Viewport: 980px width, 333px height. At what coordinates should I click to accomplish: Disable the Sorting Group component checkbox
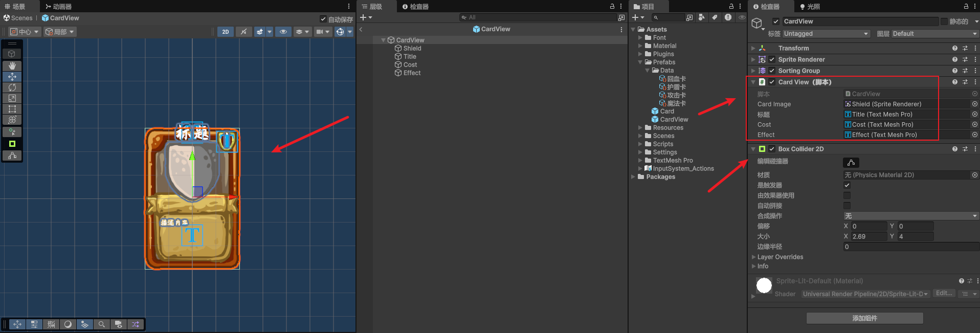772,71
